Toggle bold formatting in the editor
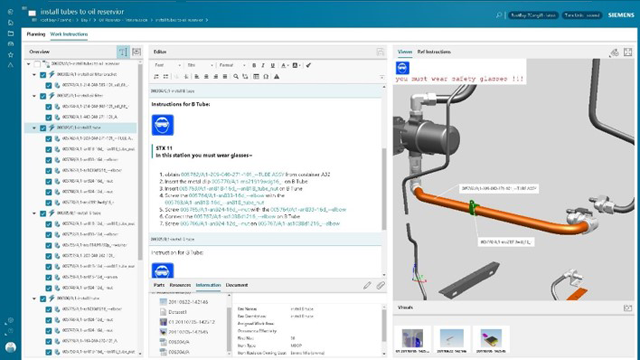This screenshot has height=360, width=640. point(254,65)
